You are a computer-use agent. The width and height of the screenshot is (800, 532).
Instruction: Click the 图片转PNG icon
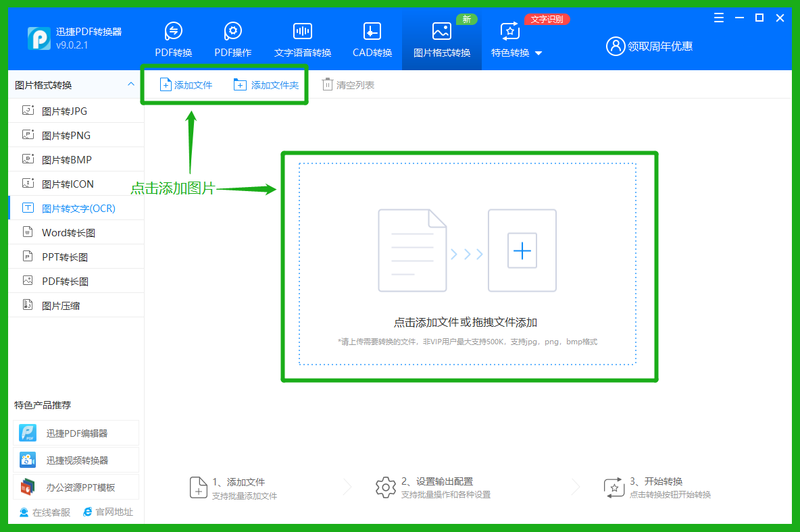(x=28, y=135)
